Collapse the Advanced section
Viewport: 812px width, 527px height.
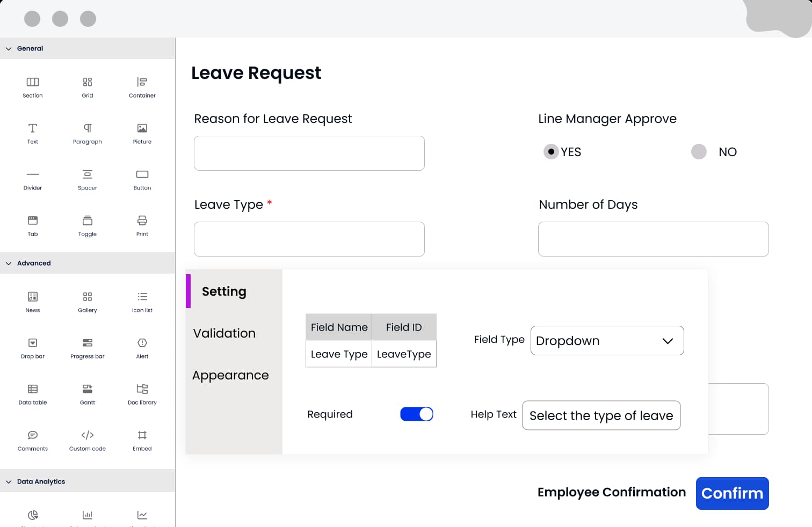(x=9, y=263)
